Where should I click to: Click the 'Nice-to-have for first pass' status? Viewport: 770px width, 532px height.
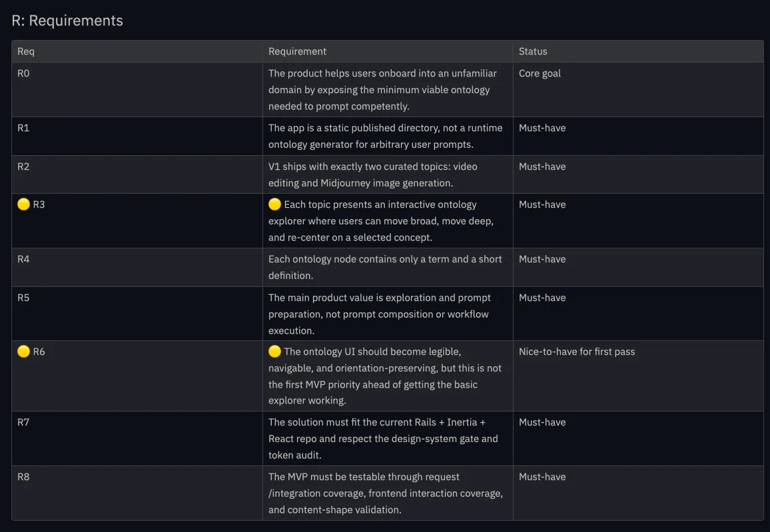click(x=577, y=352)
